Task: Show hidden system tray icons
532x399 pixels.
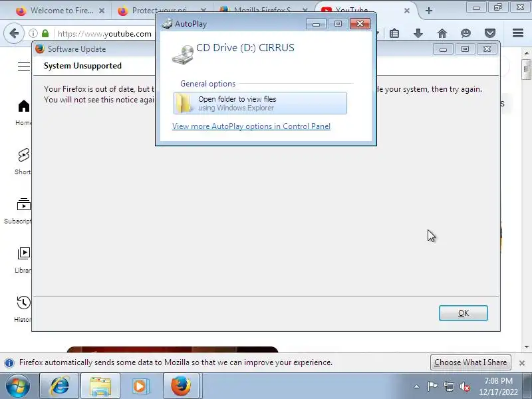Action: pyautogui.click(x=417, y=386)
